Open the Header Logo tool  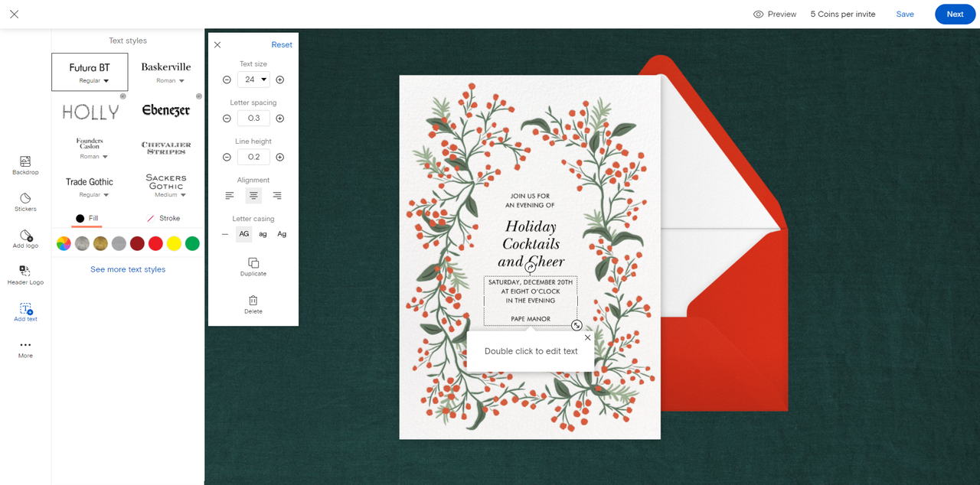(x=25, y=275)
